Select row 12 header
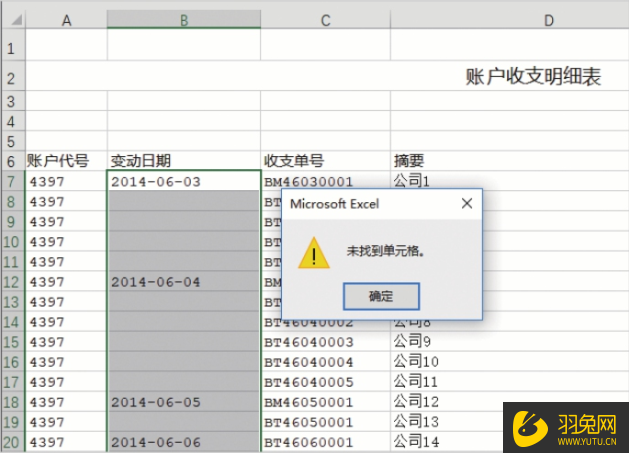 click(x=11, y=282)
